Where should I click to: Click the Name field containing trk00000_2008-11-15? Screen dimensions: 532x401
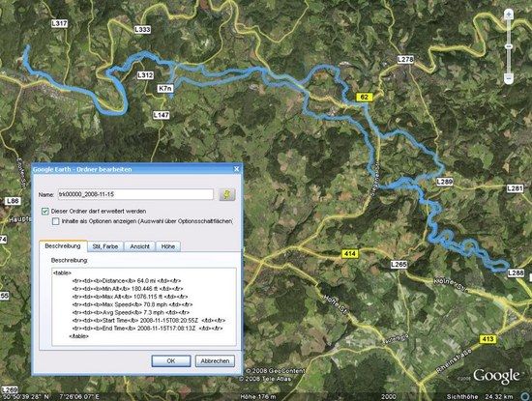(x=135, y=194)
